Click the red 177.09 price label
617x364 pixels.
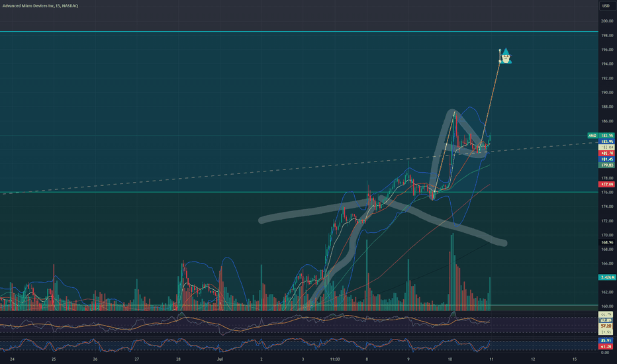(606, 184)
